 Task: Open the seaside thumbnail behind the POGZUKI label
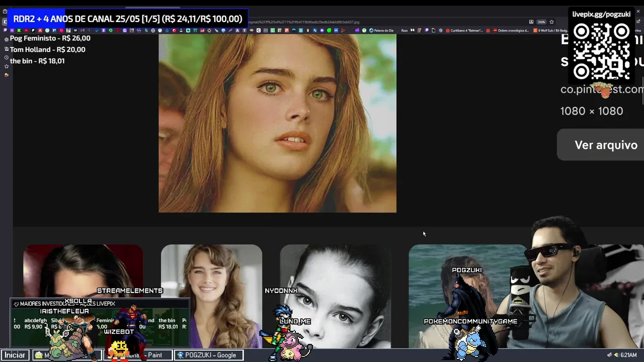[467, 296]
